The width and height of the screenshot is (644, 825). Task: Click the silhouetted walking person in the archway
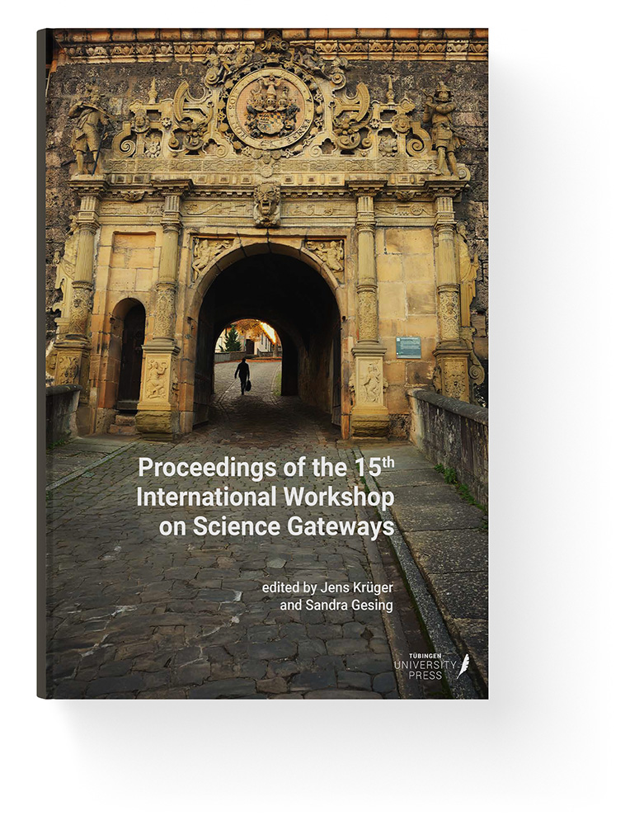[243, 376]
